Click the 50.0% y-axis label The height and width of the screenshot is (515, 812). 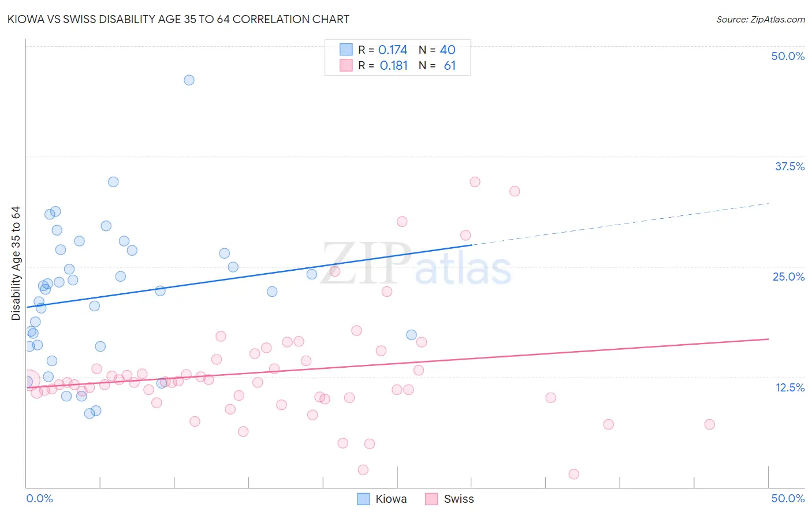click(788, 56)
